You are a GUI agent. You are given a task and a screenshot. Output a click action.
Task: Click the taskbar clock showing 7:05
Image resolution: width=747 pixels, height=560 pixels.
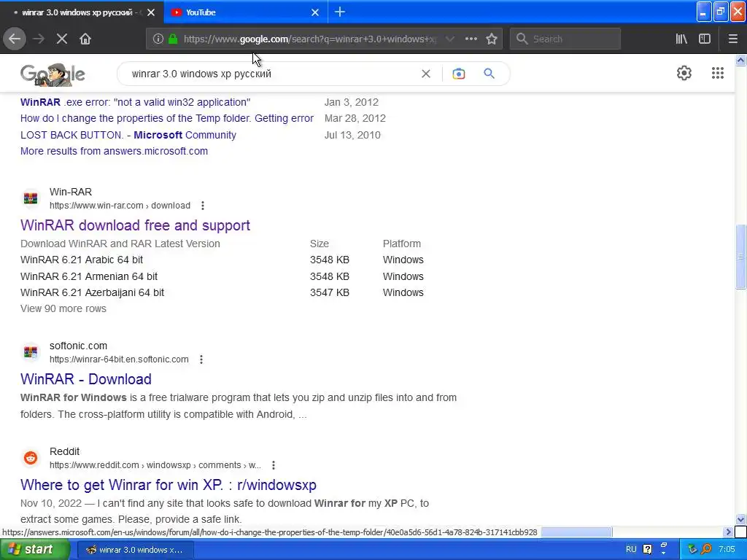click(x=727, y=550)
